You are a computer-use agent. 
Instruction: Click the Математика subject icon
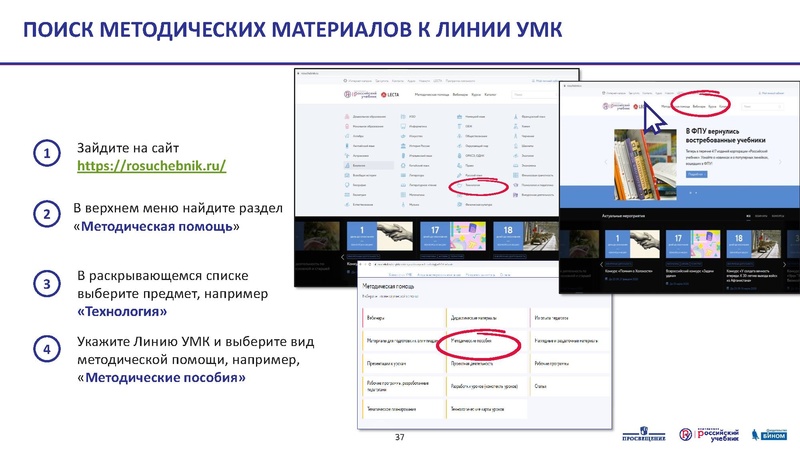403,195
